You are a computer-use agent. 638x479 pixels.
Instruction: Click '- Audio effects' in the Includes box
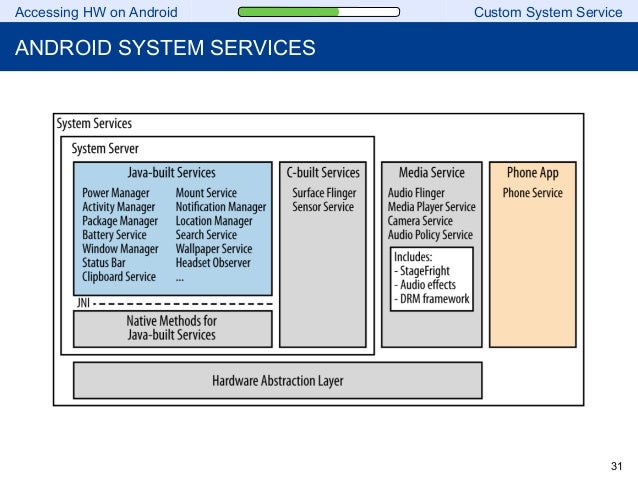pyautogui.click(x=425, y=285)
